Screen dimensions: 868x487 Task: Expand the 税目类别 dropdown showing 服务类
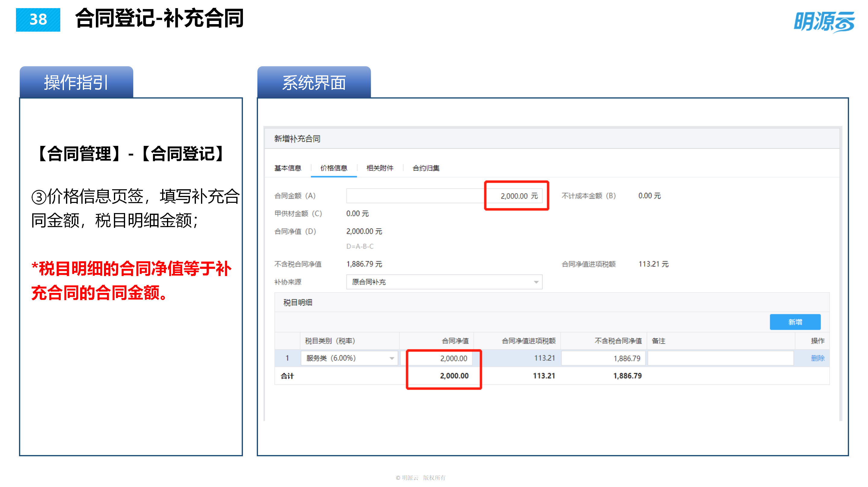[x=349, y=358]
